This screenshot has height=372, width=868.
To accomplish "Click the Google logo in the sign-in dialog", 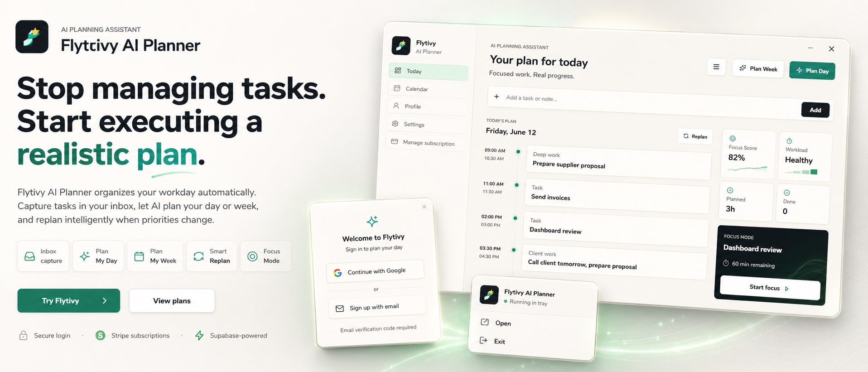I will (338, 273).
